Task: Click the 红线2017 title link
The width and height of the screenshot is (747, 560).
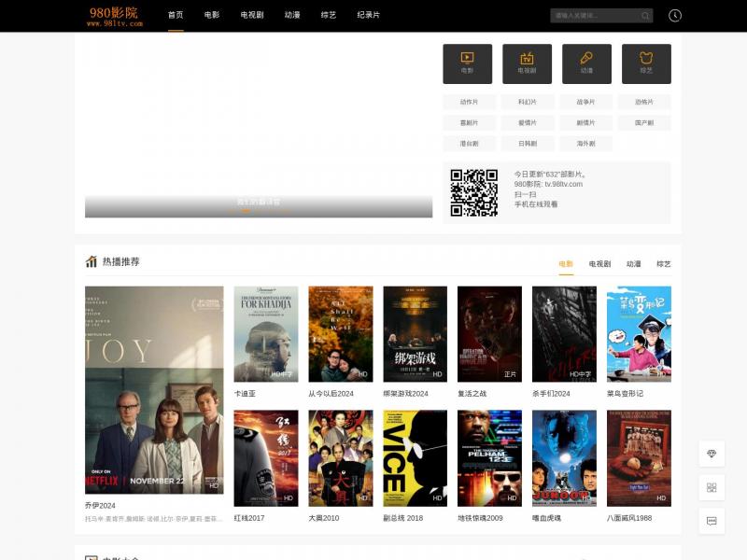Action: (x=249, y=518)
